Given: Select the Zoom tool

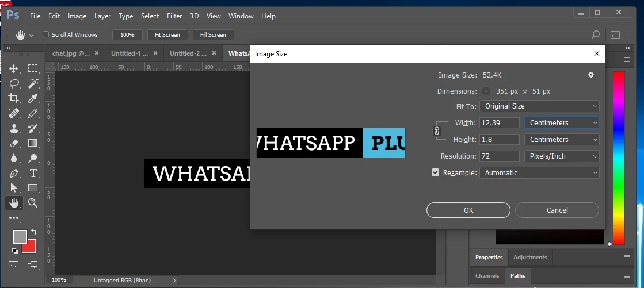Looking at the screenshot, I should (33, 203).
